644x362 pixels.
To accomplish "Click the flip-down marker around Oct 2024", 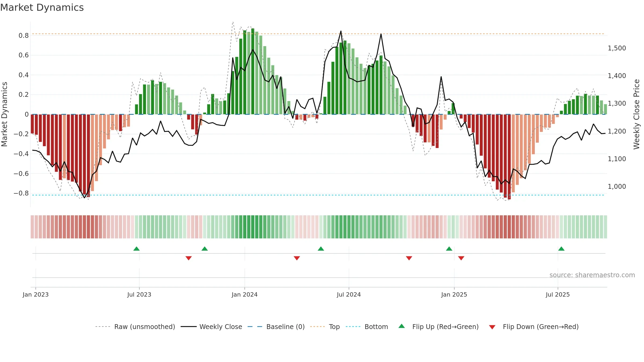I will [x=409, y=258].
